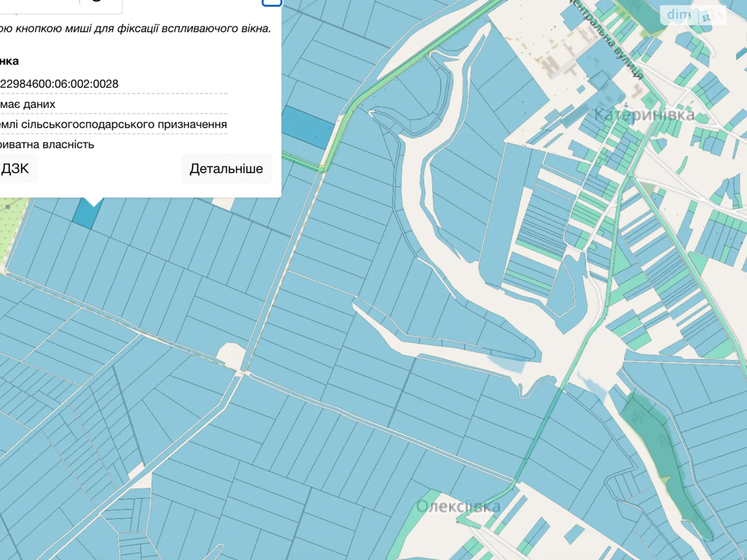Click the private ownership text row

[x=47, y=145]
